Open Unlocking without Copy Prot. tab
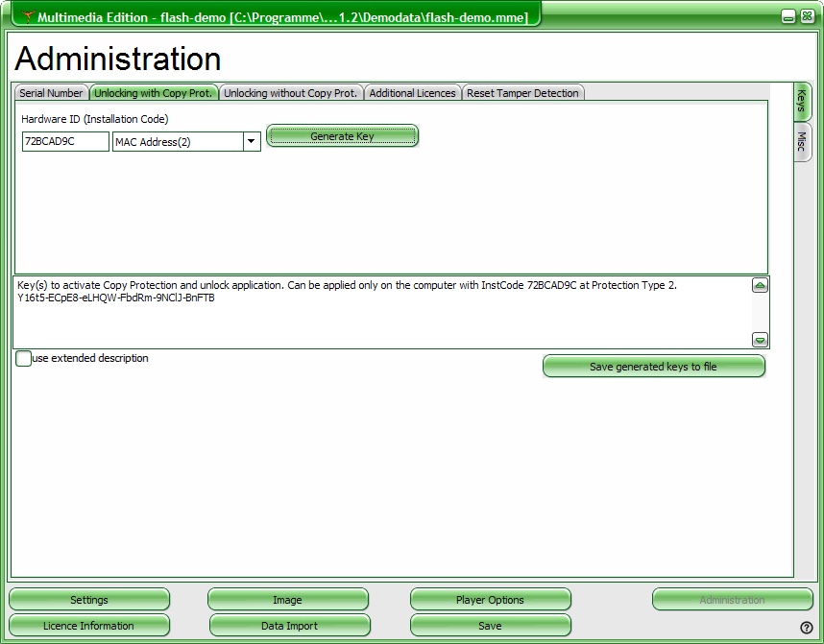The width and height of the screenshot is (824, 644). 291,93
